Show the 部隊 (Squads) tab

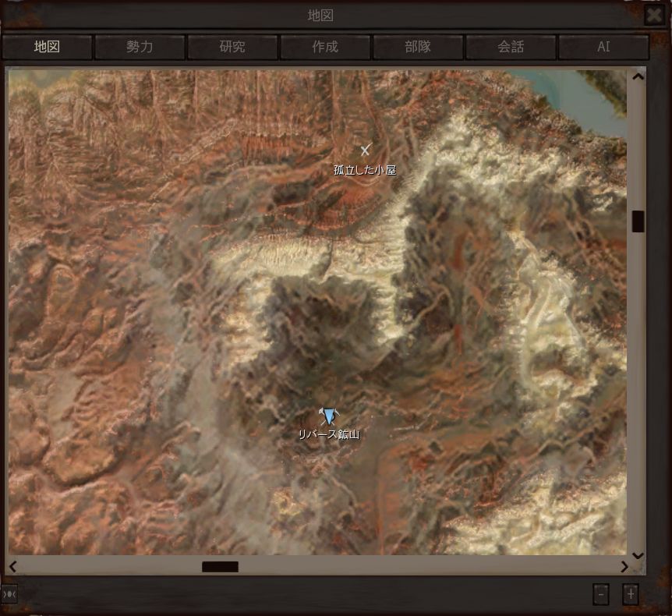point(418,47)
